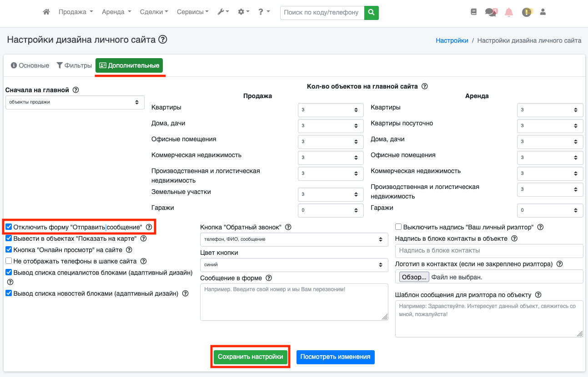
Task: Click "Сохранить настройки" button
Action: (x=250, y=357)
